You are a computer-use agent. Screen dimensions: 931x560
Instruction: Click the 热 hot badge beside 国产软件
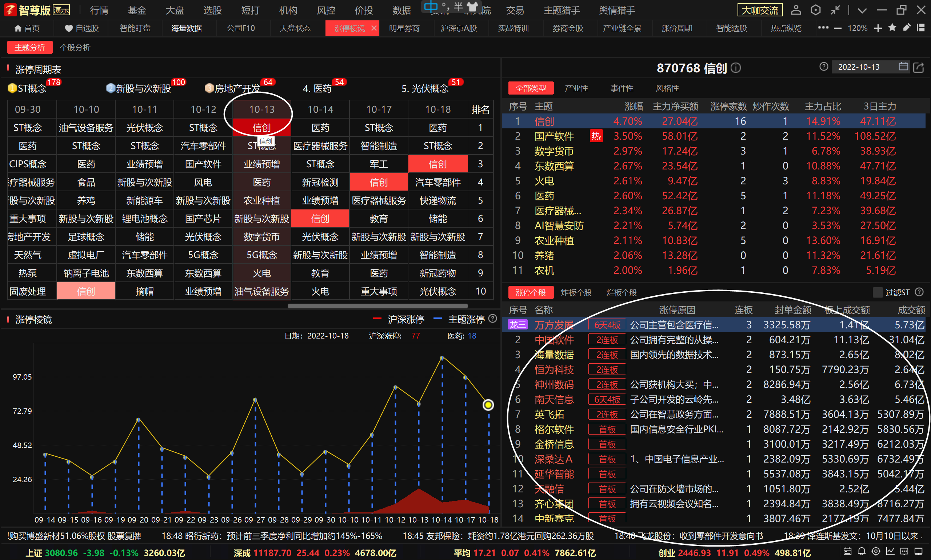(596, 136)
